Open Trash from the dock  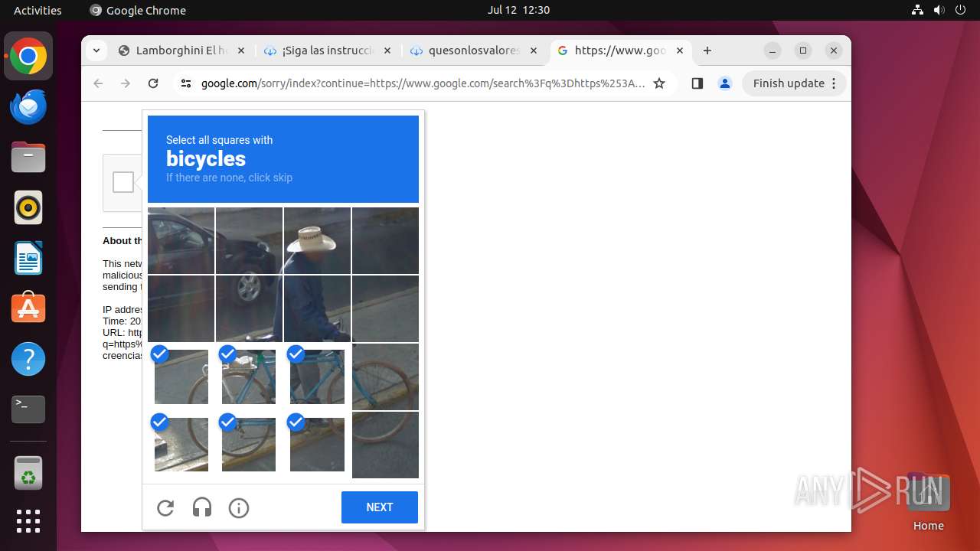[x=28, y=473]
